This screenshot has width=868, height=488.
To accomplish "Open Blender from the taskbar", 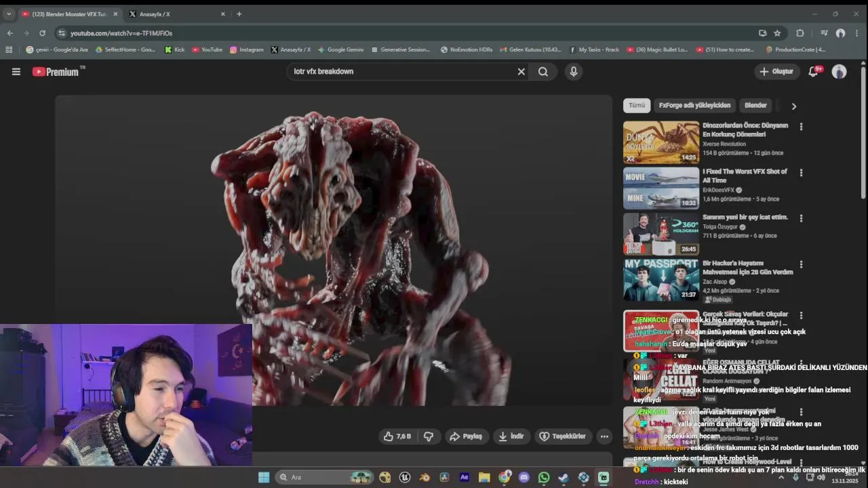I will coord(425,477).
